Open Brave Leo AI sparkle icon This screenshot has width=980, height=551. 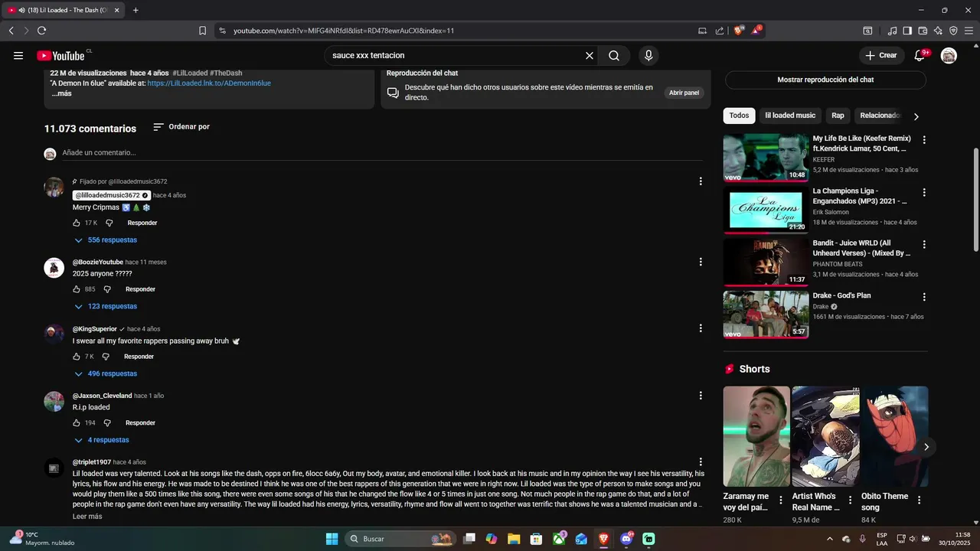[938, 31]
